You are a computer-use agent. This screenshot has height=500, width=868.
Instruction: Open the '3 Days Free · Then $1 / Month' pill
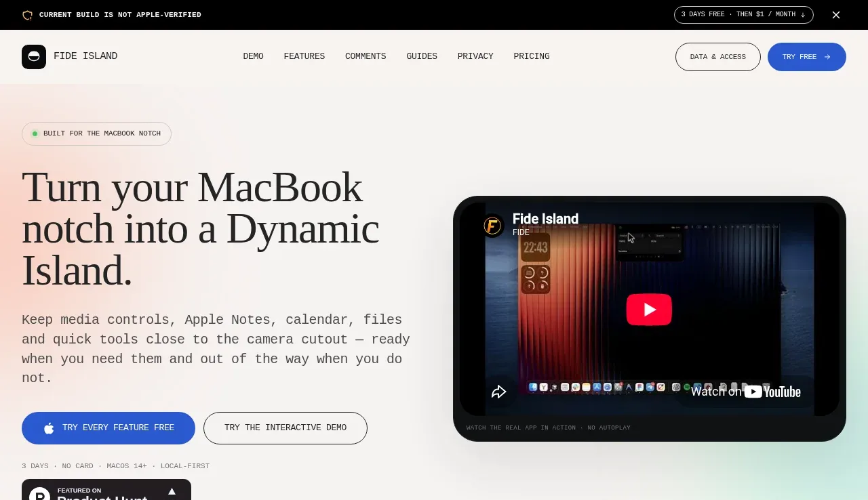[x=743, y=15]
